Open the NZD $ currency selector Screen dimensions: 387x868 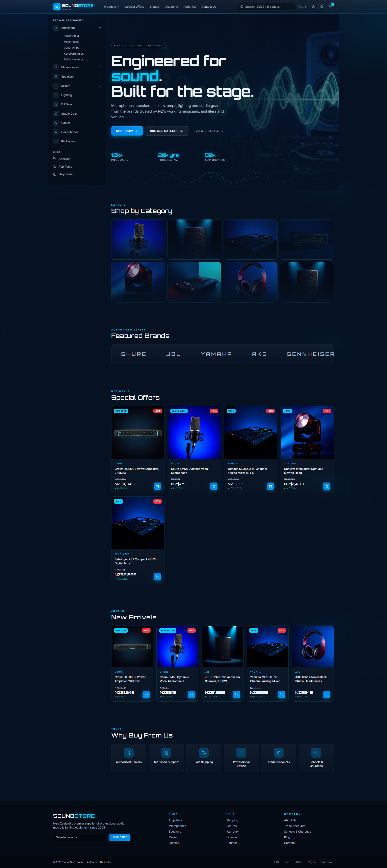303,7
